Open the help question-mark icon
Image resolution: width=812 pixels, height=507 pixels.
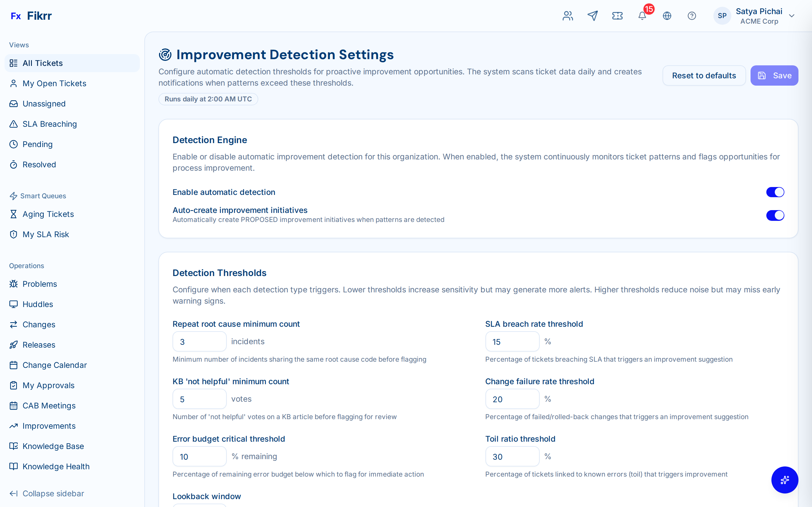click(x=692, y=16)
